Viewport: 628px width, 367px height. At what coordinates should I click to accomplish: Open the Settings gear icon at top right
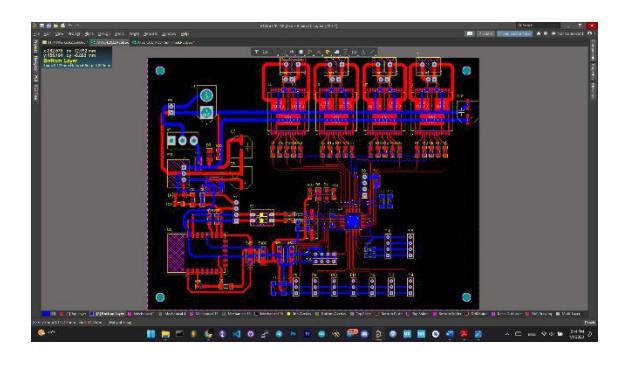click(x=545, y=34)
